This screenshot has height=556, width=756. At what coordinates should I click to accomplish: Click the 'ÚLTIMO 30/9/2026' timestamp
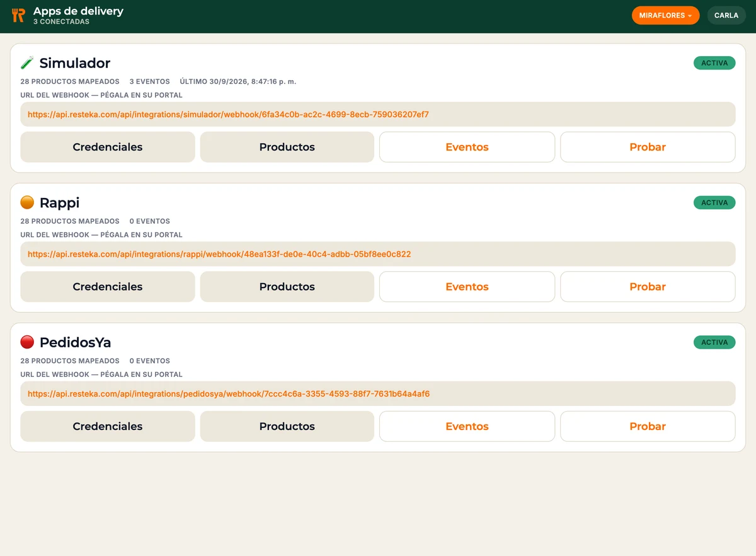tap(238, 81)
